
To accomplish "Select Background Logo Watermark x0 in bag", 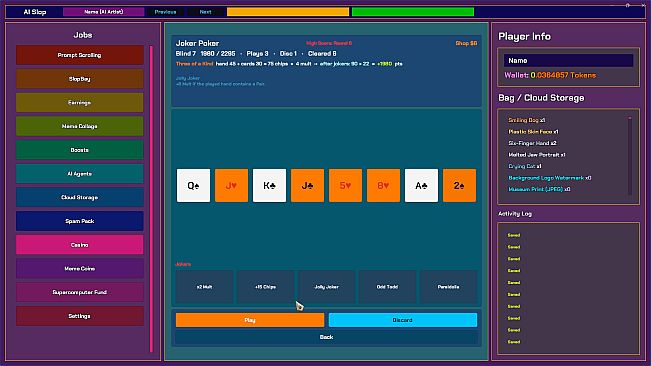I will [550, 178].
